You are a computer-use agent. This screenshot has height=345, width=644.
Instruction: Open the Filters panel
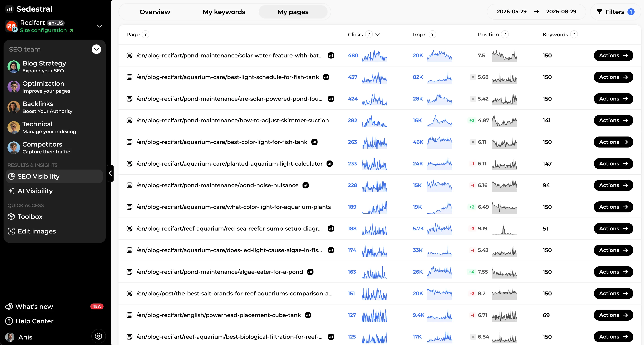[615, 12]
